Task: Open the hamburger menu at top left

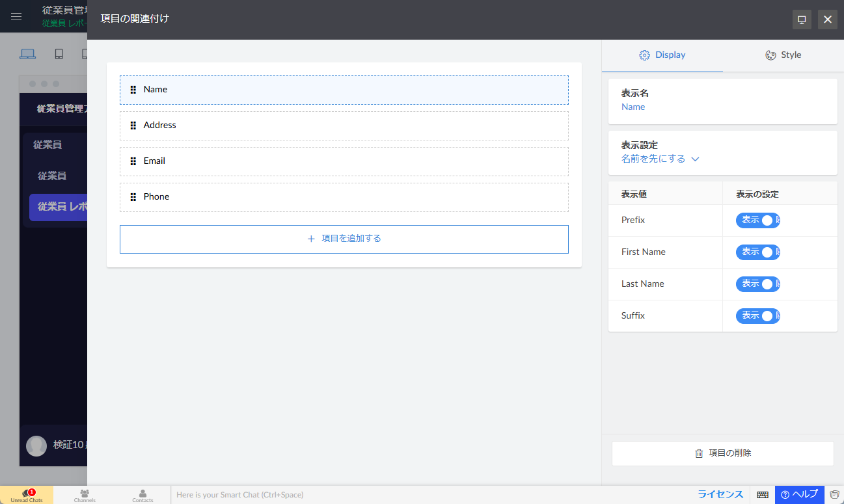Action: [16, 17]
